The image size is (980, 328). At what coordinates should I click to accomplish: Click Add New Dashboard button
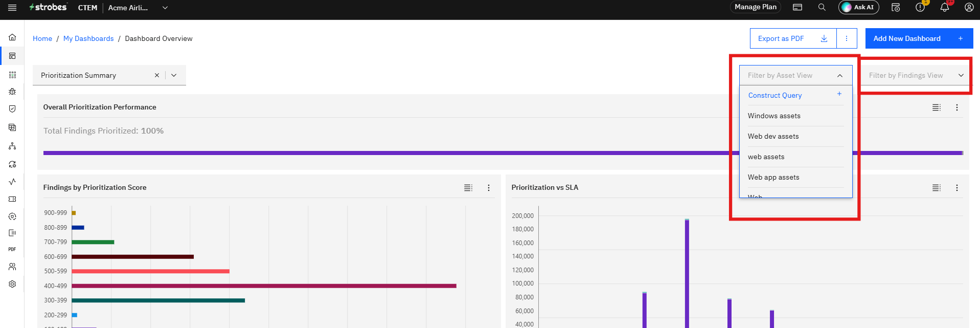click(919, 38)
